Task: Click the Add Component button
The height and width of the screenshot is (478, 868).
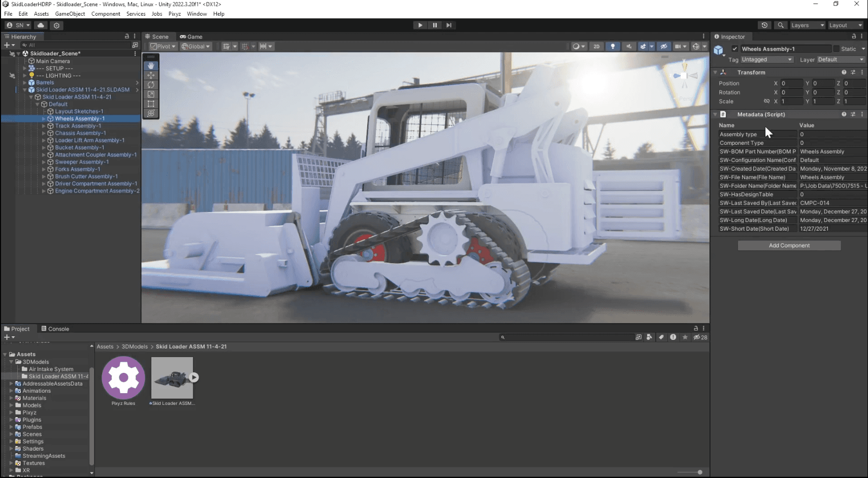Action: tap(789, 245)
